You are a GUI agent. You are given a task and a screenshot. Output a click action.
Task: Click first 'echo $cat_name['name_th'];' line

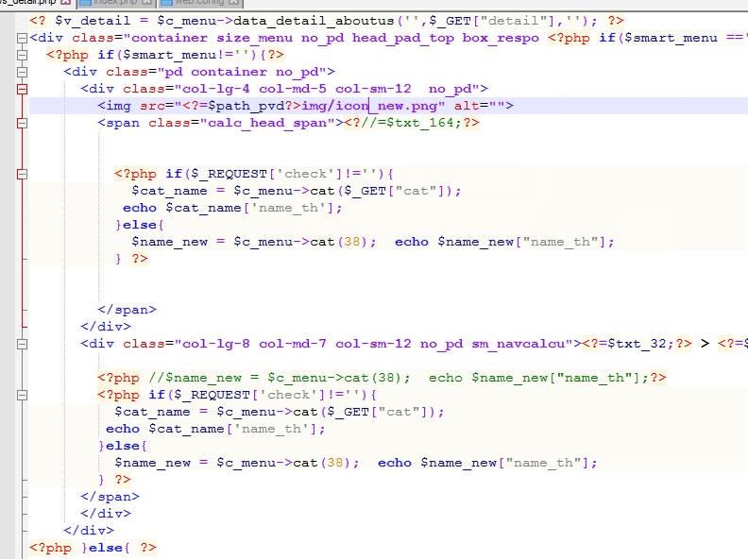pos(232,209)
